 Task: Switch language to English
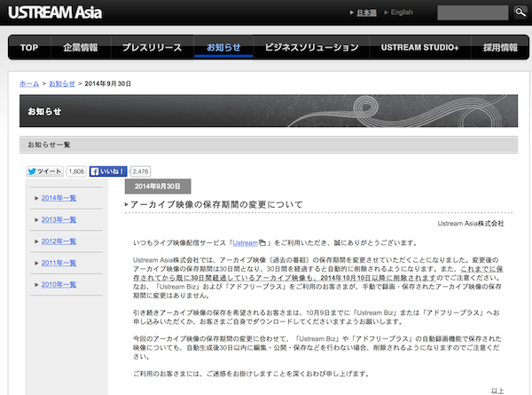point(400,13)
